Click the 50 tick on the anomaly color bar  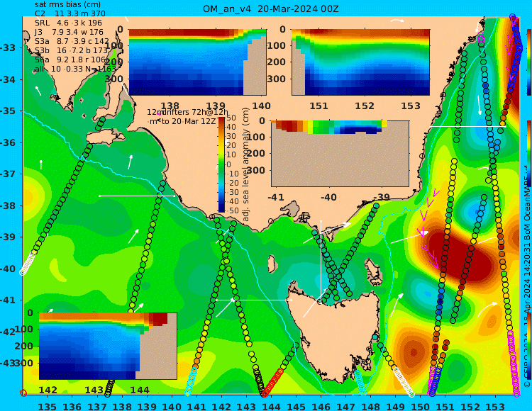click(x=231, y=118)
